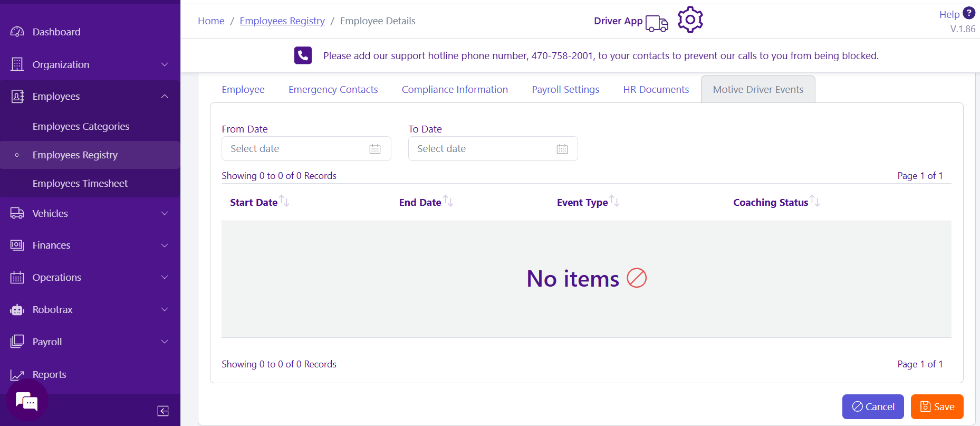Image resolution: width=980 pixels, height=426 pixels.
Task: Collapse the Employees menu chevron
Action: (165, 96)
